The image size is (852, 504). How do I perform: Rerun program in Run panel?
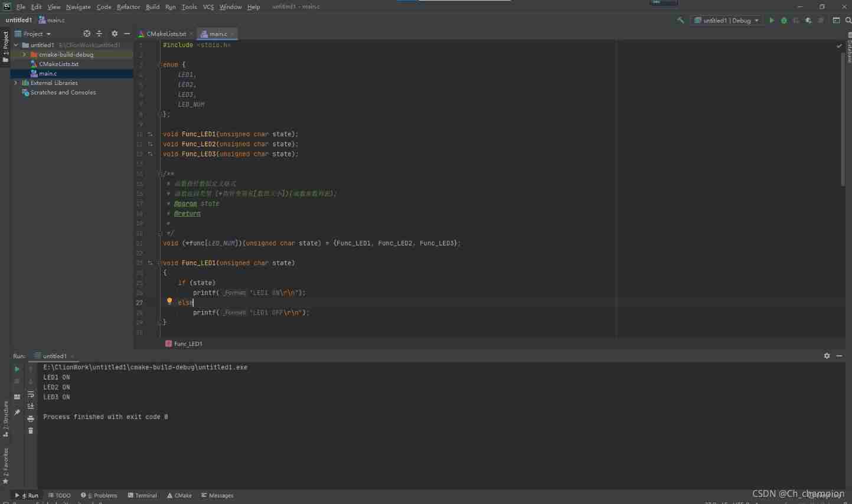tap(17, 369)
